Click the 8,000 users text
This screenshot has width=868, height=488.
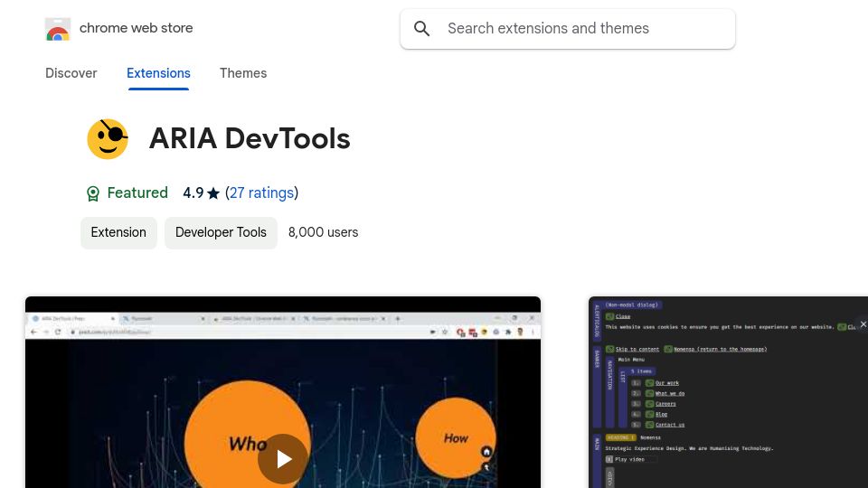324,232
